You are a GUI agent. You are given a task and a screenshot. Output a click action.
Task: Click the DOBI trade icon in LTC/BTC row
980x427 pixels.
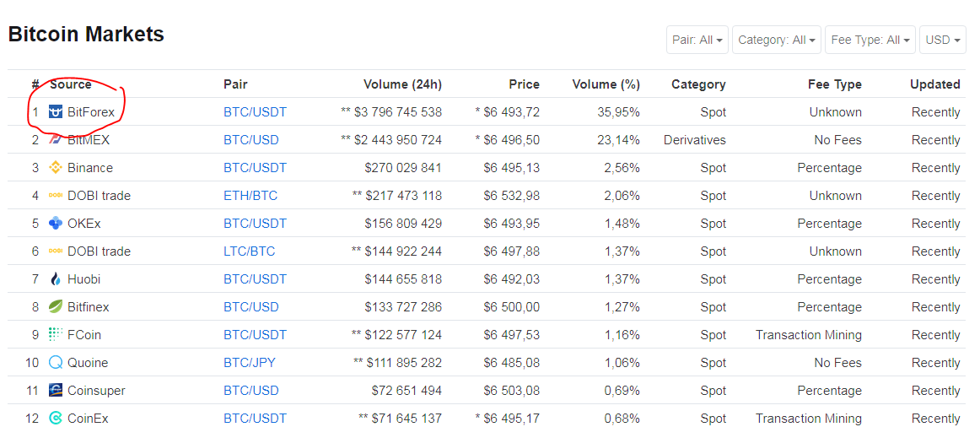[56, 251]
